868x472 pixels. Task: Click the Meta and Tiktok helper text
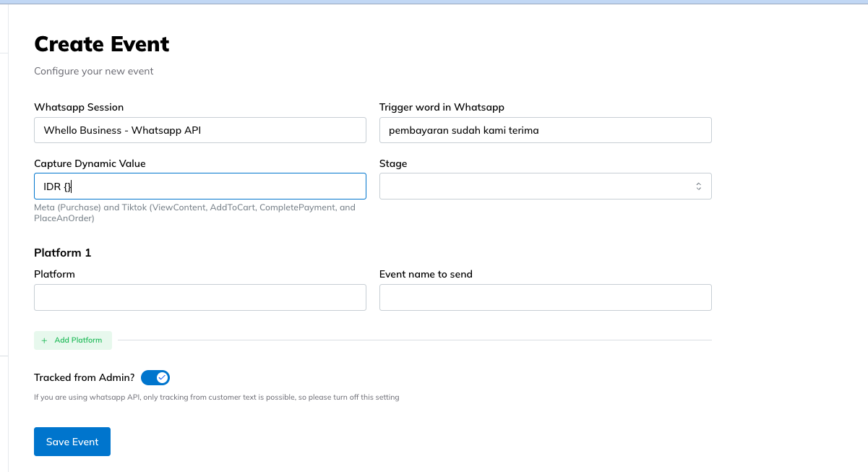194,213
